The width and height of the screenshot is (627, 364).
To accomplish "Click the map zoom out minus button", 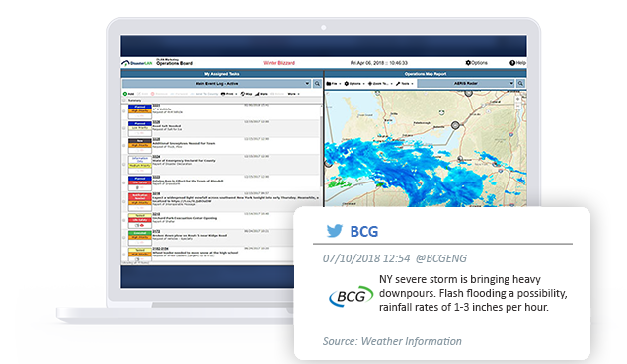I will 517,106.
